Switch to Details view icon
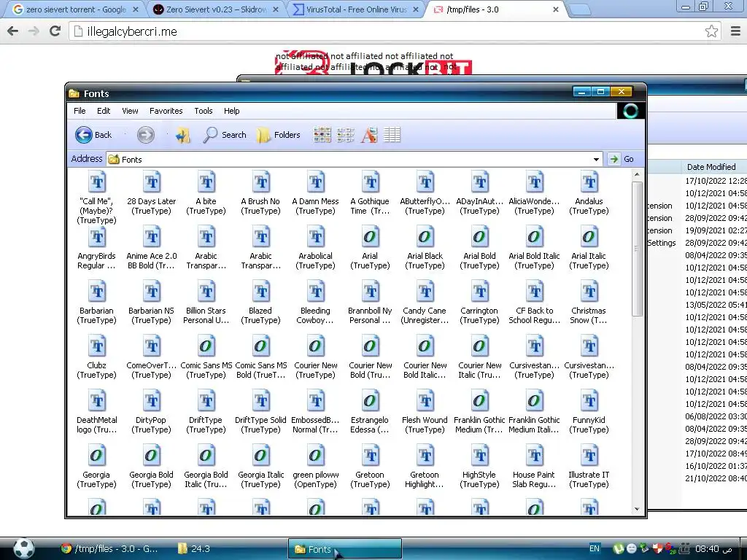This screenshot has height=560, width=747. coord(392,135)
